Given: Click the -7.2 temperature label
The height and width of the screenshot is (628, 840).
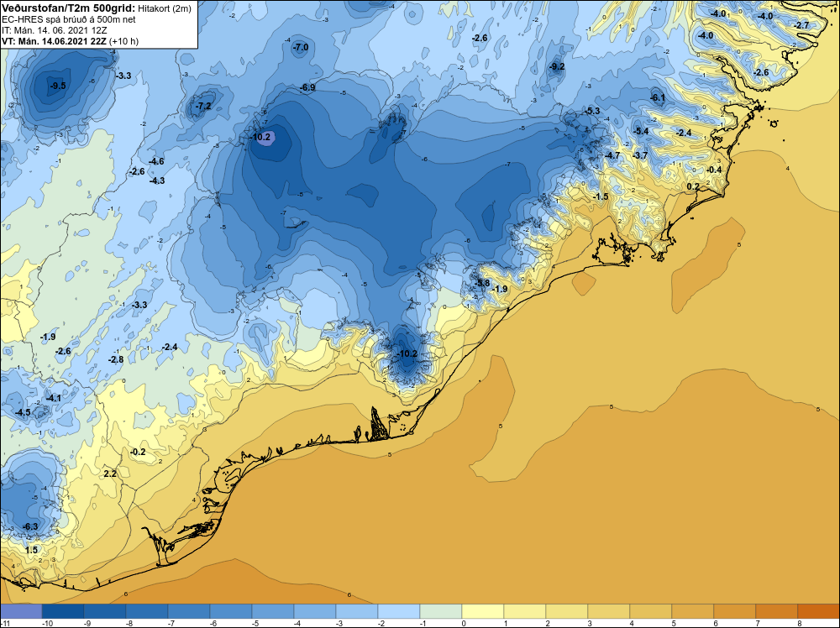Looking at the screenshot, I should (x=203, y=106).
